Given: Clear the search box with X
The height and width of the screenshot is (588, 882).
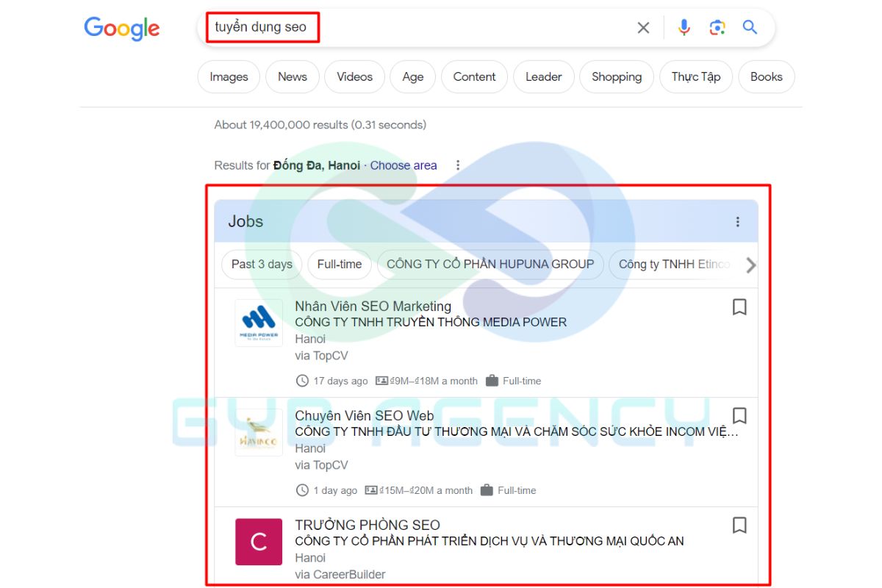Looking at the screenshot, I should click(643, 28).
